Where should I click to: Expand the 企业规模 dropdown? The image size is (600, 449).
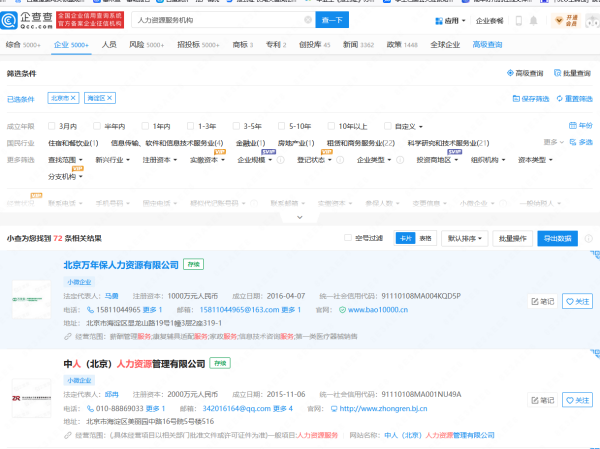[255, 160]
